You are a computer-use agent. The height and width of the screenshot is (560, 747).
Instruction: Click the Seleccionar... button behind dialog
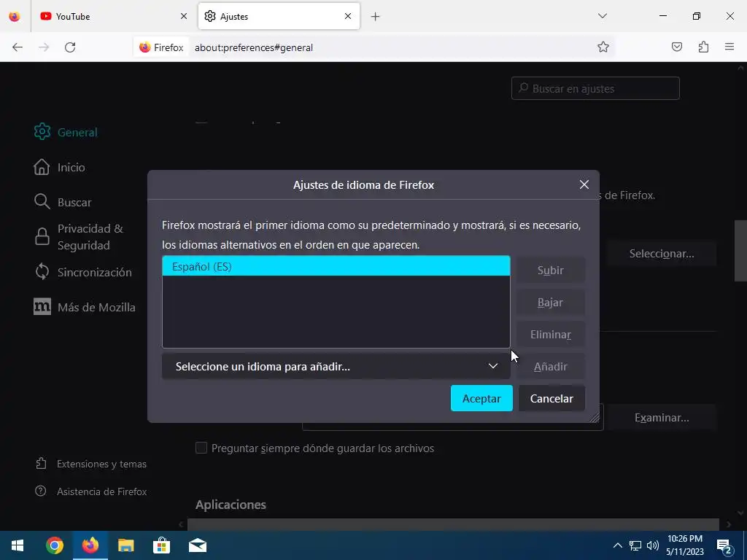661,253
